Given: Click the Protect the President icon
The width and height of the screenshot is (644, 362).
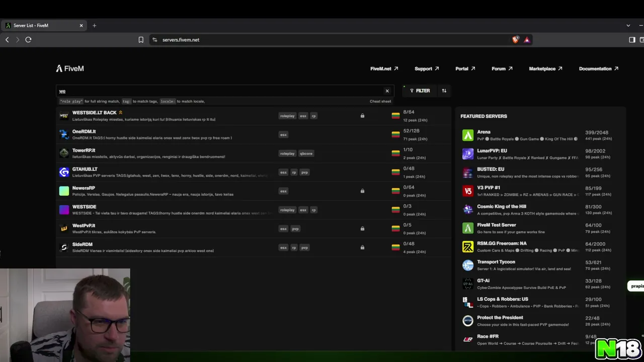Looking at the screenshot, I should 468,320.
